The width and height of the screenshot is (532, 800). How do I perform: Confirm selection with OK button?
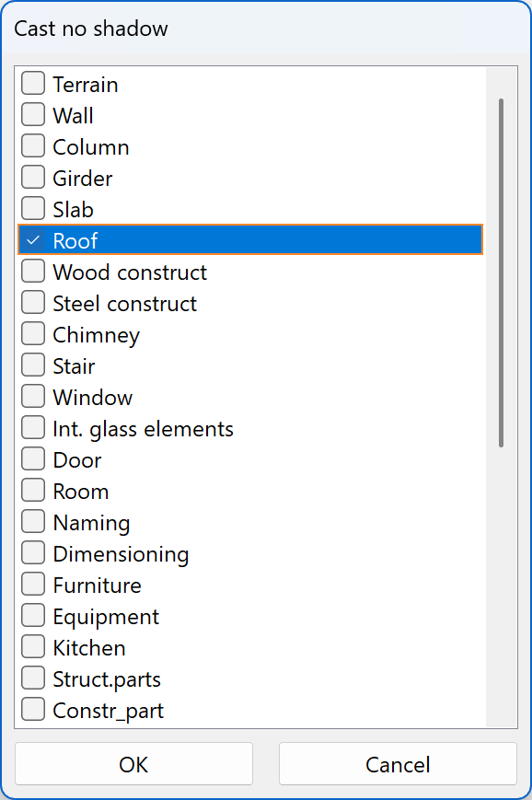(133, 763)
